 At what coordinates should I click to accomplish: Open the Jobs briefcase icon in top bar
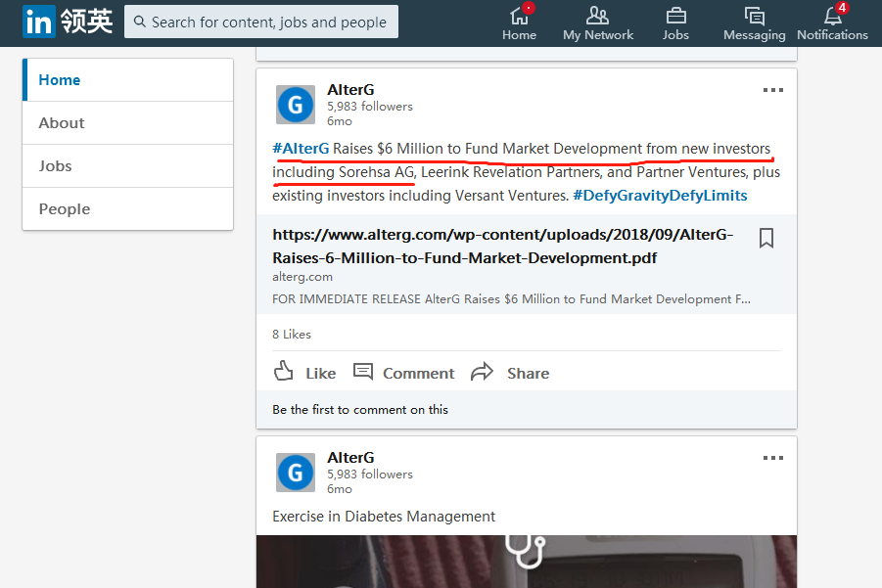click(x=675, y=16)
